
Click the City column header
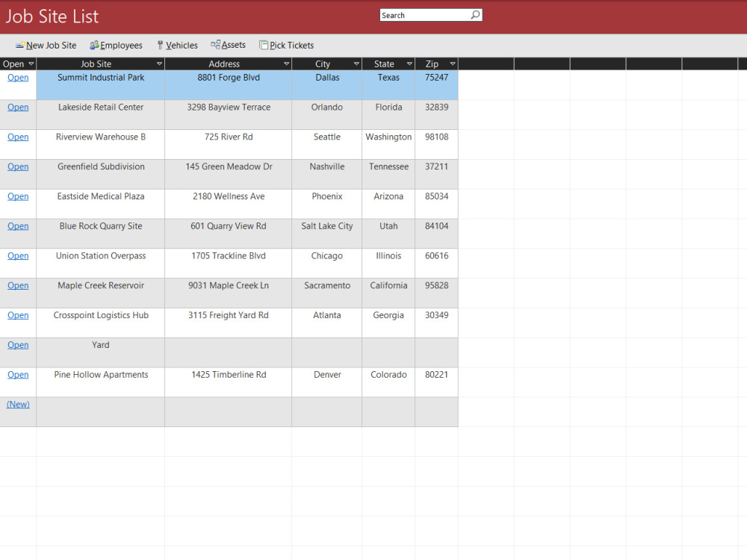pos(327,63)
